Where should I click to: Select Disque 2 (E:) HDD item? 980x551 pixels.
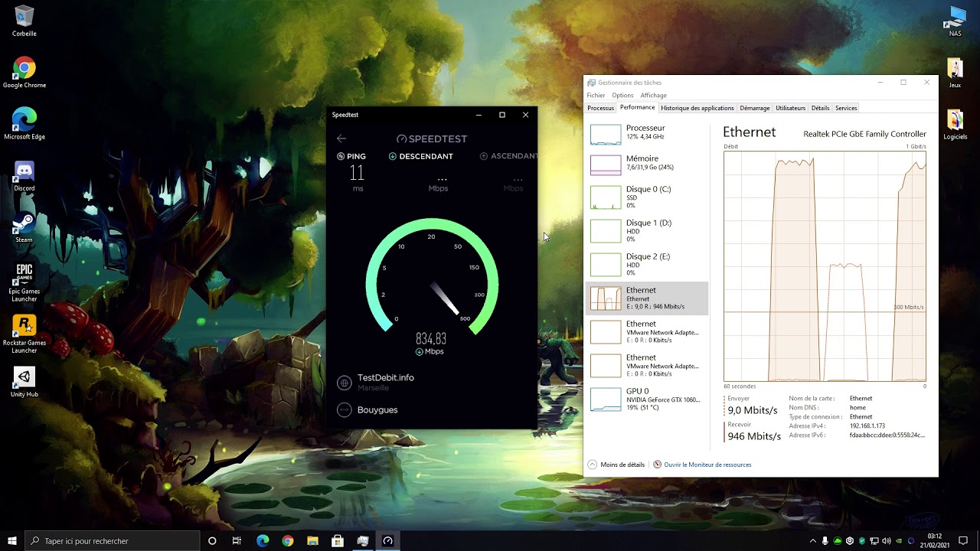coord(648,264)
